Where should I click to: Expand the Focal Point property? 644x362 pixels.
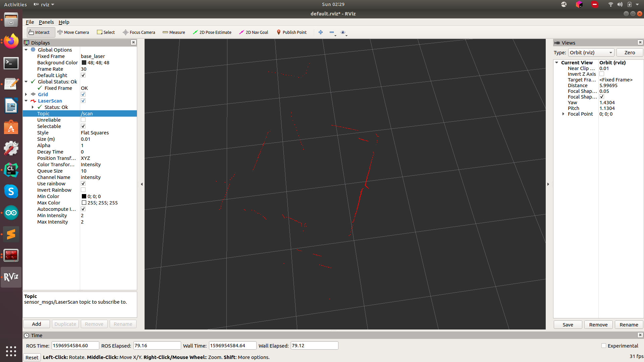coord(563,114)
